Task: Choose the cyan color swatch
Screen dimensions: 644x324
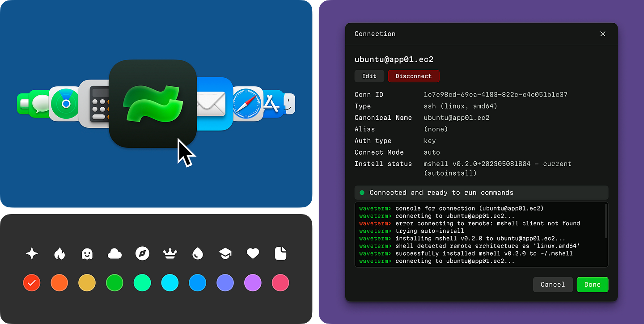Action: point(170,283)
